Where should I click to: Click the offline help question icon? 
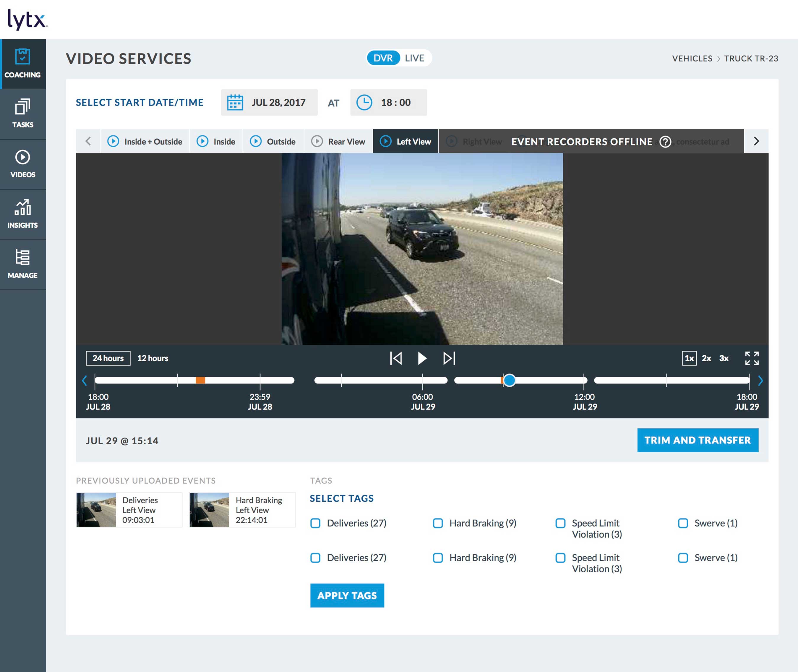pos(665,142)
